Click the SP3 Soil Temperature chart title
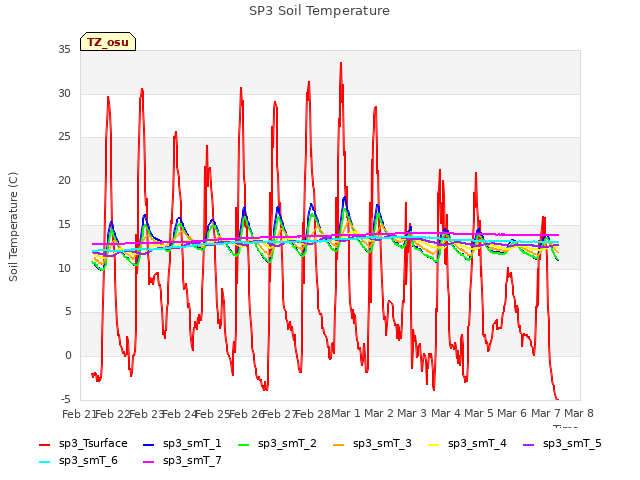Image resolution: width=640 pixels, height=480 pixels. 319,11
